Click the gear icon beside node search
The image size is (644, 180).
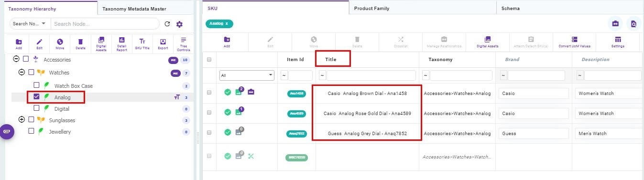[x=180, y=24]
